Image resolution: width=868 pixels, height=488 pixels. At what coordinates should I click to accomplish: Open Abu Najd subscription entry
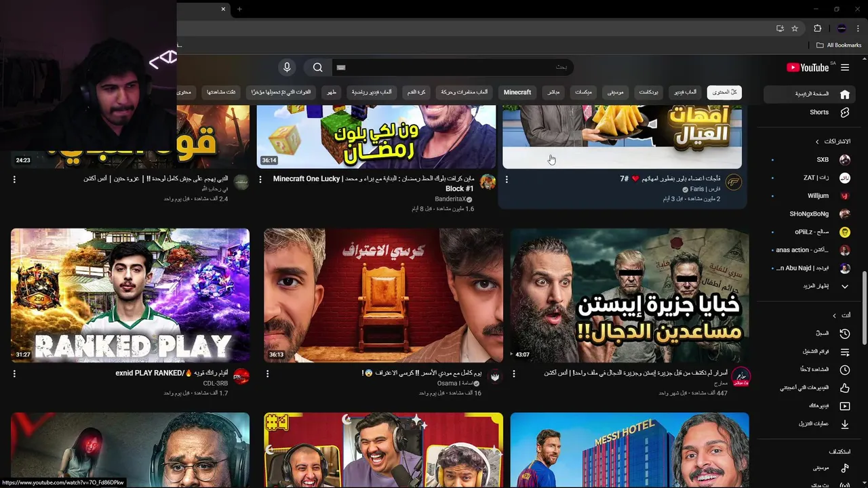point(811,268)
